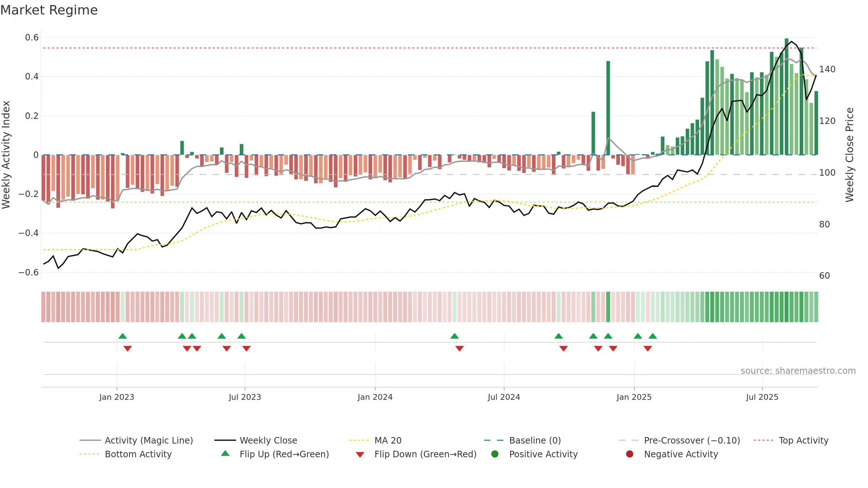Click the 60 price tick label

[825, 276]
